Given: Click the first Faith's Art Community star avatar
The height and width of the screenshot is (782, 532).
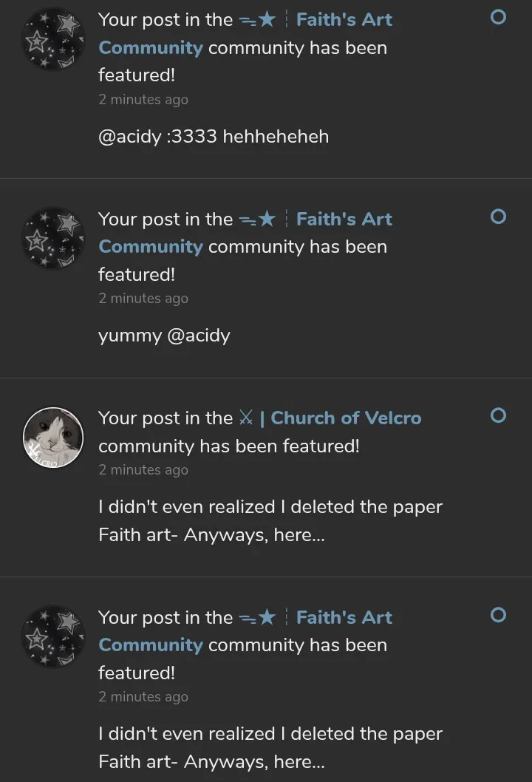Looking at the screenshot, I should pos(53,39).
